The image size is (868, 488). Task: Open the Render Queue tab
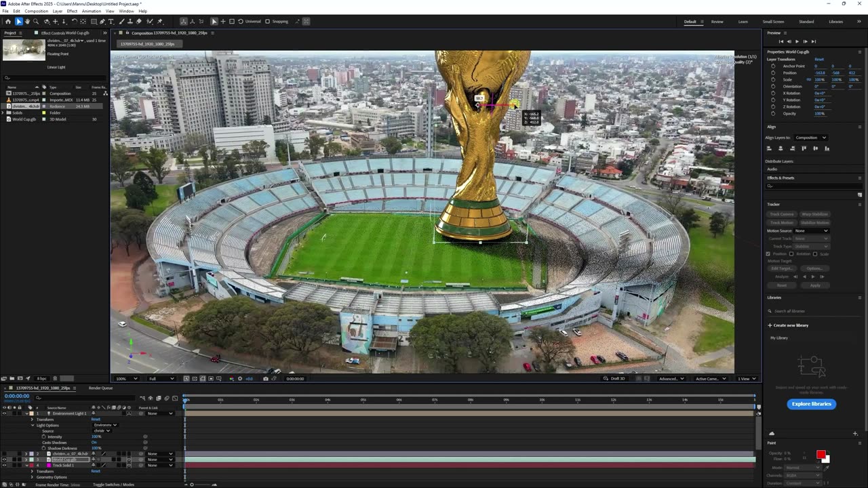[x=100, y=388]
